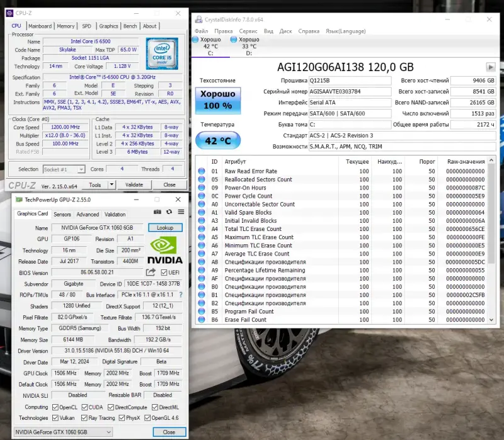Click status dot for Raw Read Error Rate
Screen dimensions: 504x440
click(202, 171)
